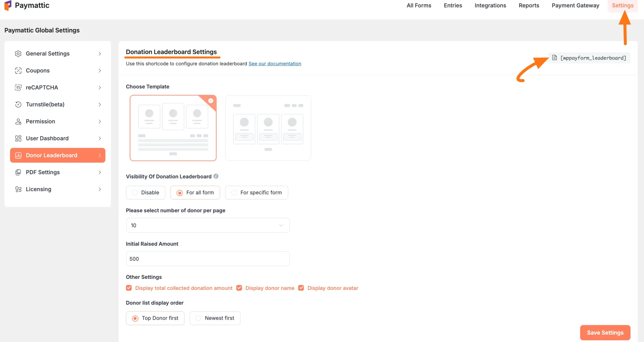Choose Newest first display order

pos(215,318)
